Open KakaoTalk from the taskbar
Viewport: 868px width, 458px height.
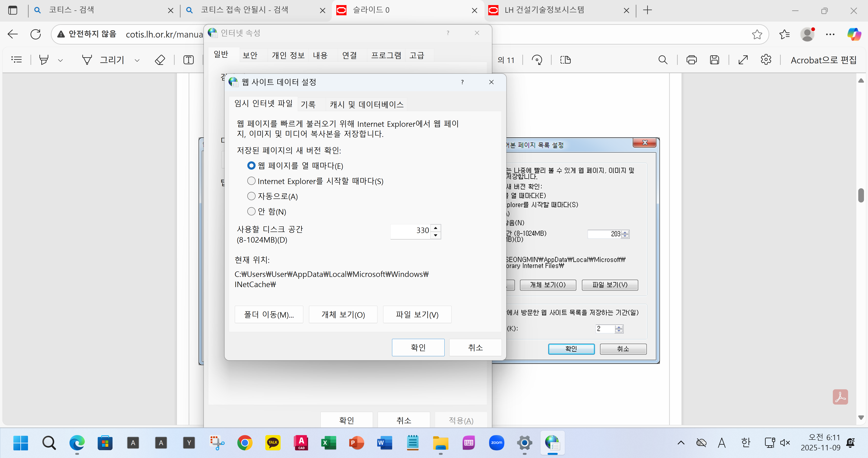pos(273,443)
